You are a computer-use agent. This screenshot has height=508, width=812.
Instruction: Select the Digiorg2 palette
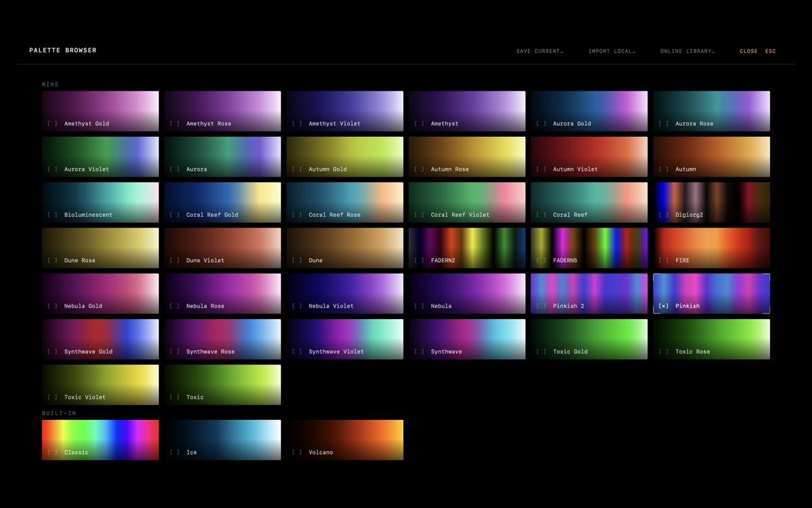click(x=712, y=203)
